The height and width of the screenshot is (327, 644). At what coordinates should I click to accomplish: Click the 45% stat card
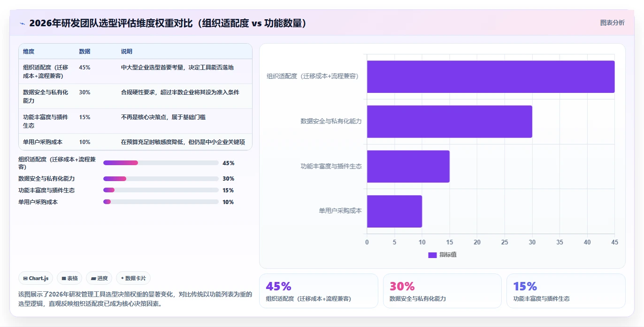click(318, 291)
